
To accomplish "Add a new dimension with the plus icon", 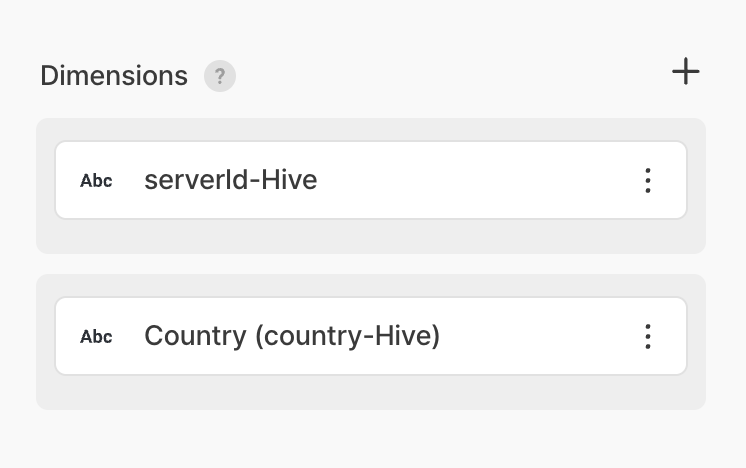I will [686, 72].
